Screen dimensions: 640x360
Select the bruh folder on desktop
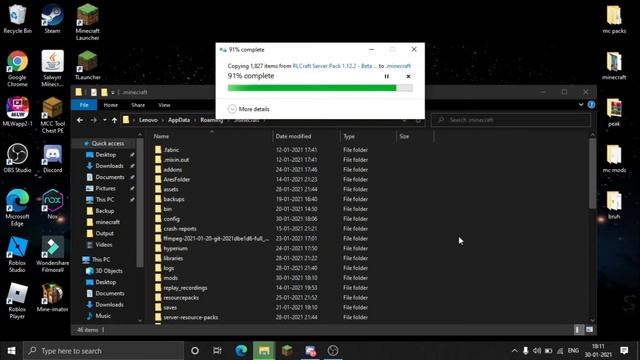click(x=614, y=205)
